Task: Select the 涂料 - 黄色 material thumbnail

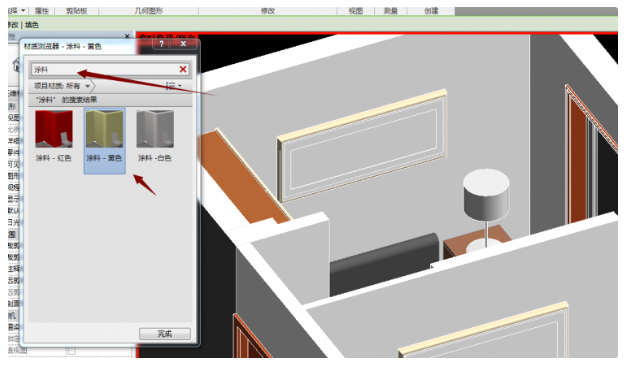Action: [x=105, y=129]
